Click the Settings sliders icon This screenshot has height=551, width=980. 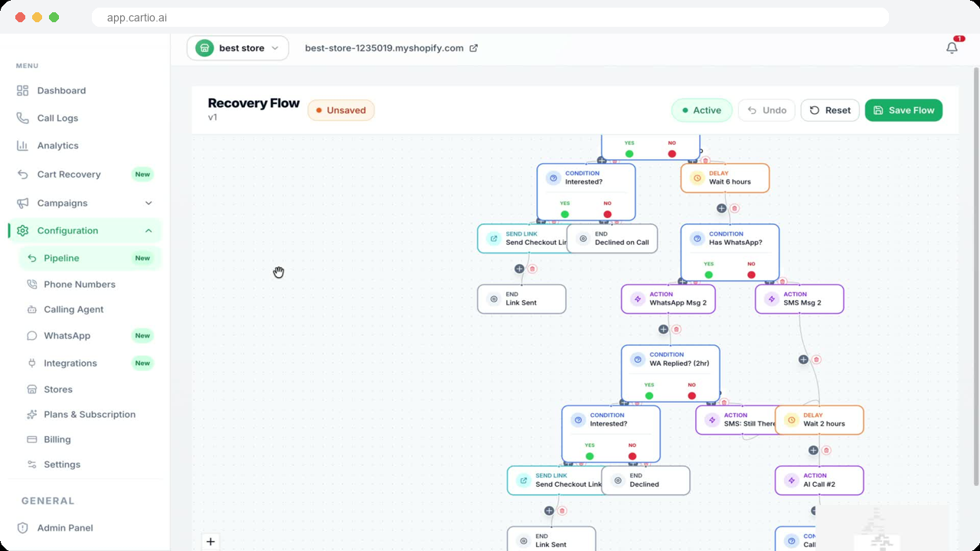click(x=31, y=465)
